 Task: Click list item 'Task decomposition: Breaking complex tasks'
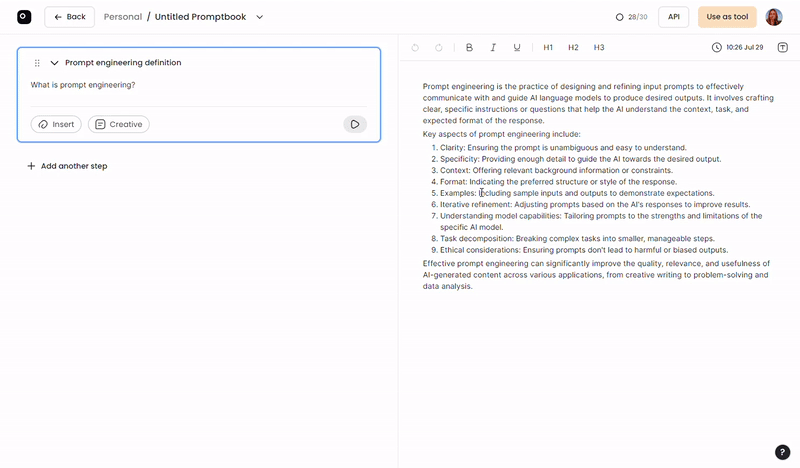pyautogui.click(x=577, y=238)
